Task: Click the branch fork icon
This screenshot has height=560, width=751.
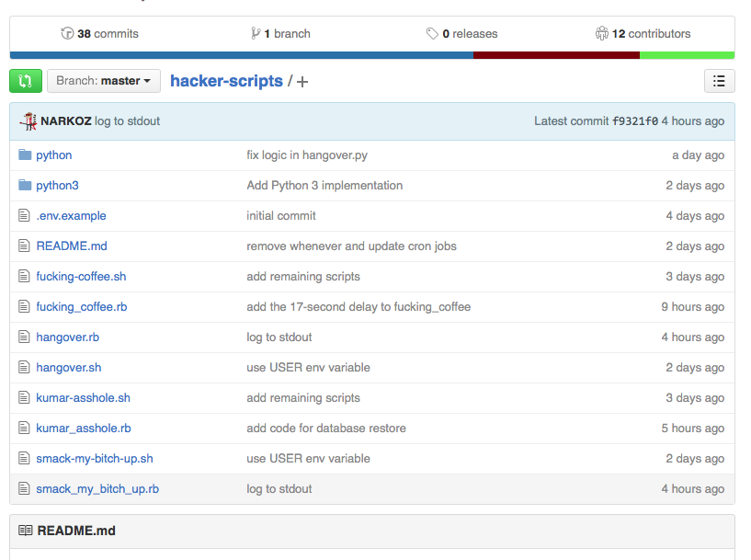Action: coord(256,33)
